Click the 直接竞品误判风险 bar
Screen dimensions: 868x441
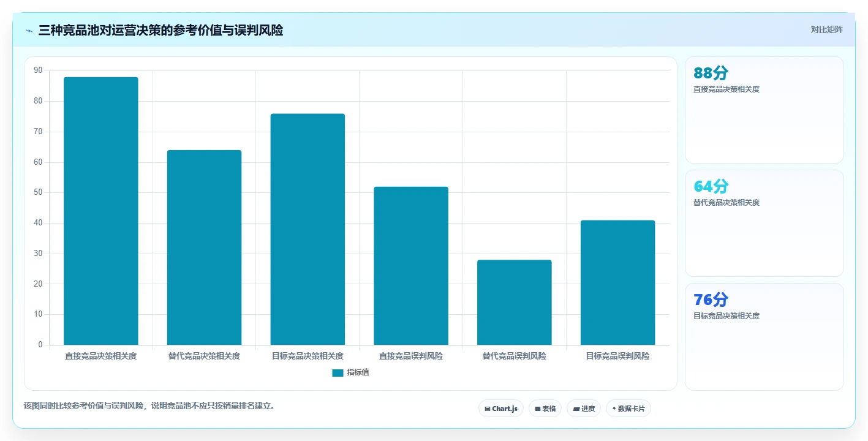click(411, 266)
